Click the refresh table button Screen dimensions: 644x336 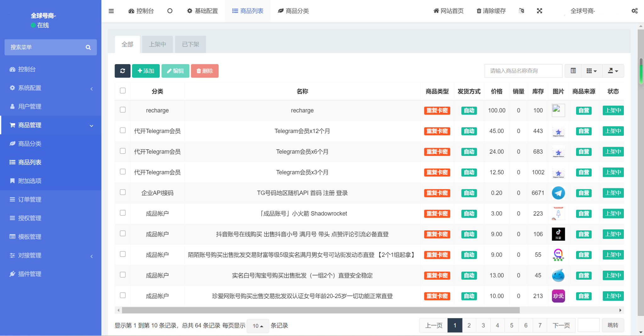tap(123, 71)
